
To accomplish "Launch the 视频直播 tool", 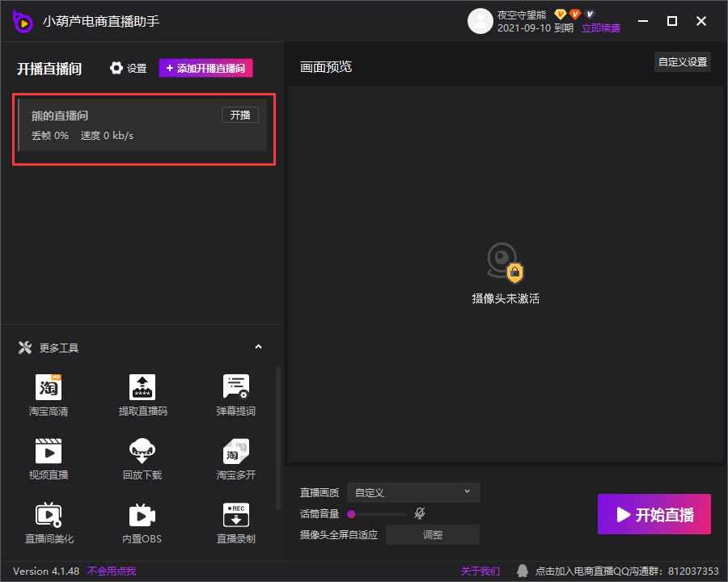I will 49,451.
